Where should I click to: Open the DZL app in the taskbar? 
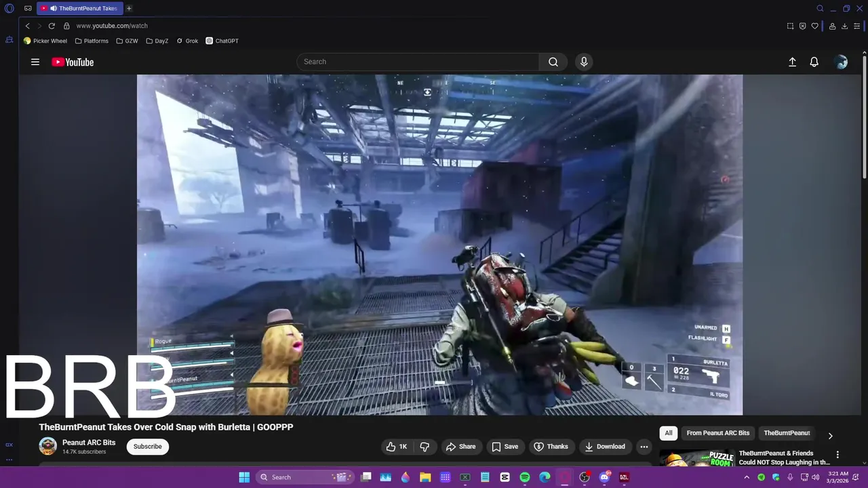click(625, 477)
